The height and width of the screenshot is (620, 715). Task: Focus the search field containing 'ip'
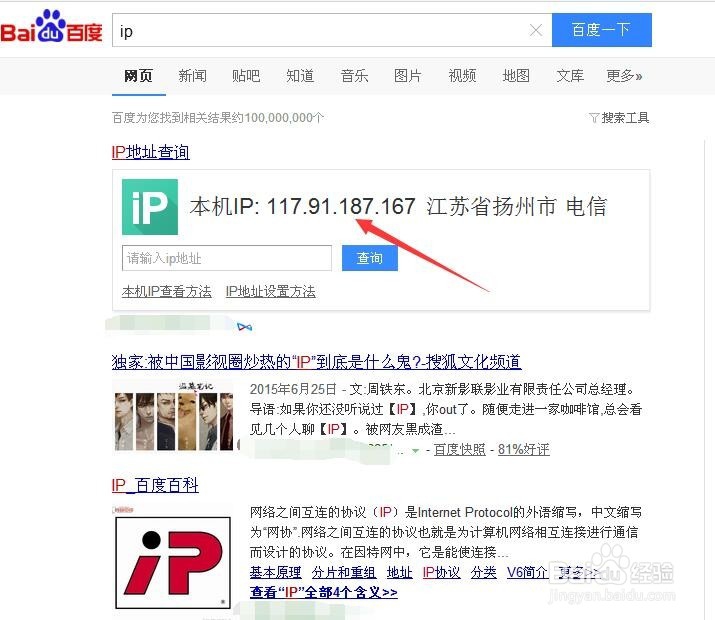pos(319,31)
